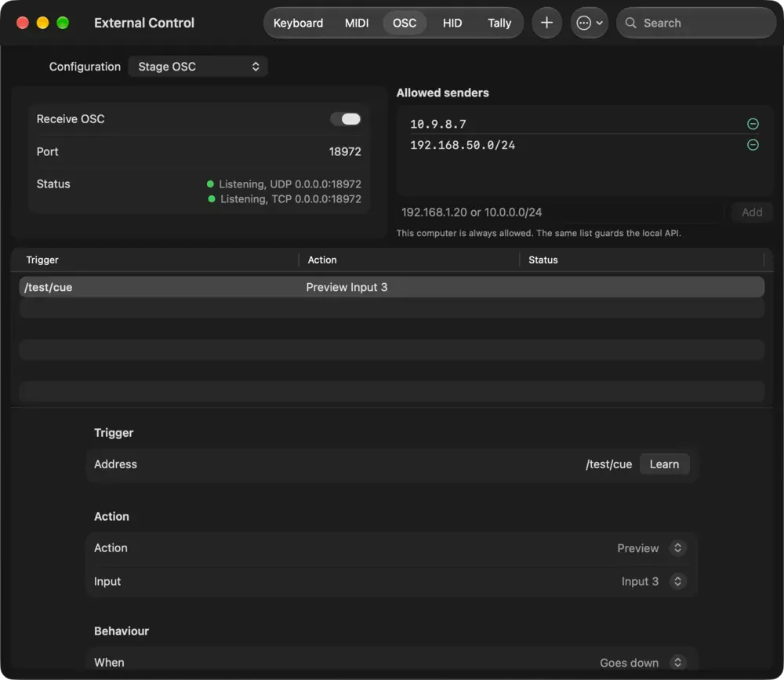Remove allowed sender 10.9.8.7
Viewport: 784px width, 680px height.
(753, 124)
